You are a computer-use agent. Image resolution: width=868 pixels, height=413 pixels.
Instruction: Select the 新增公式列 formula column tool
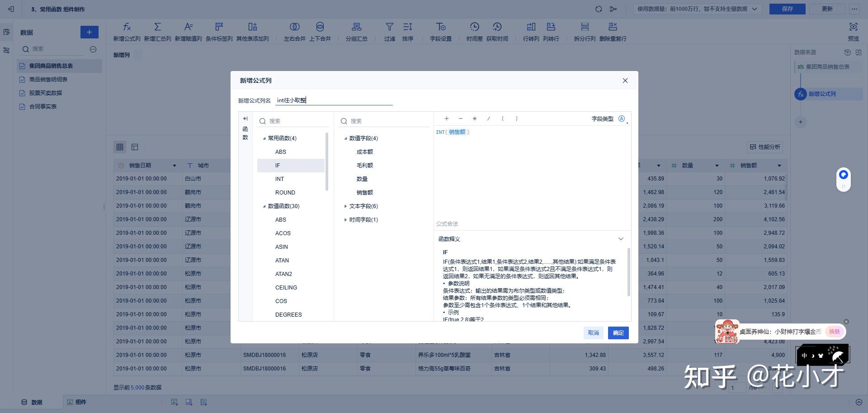(127, 31)
